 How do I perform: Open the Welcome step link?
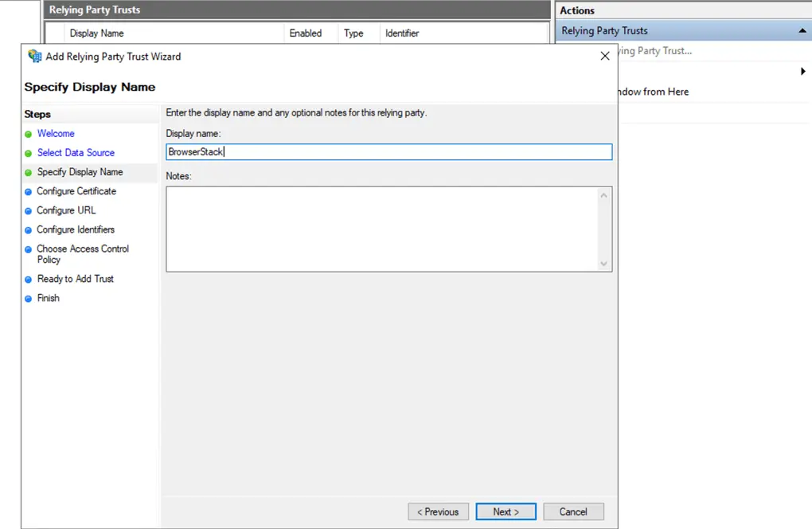(56, 134)
